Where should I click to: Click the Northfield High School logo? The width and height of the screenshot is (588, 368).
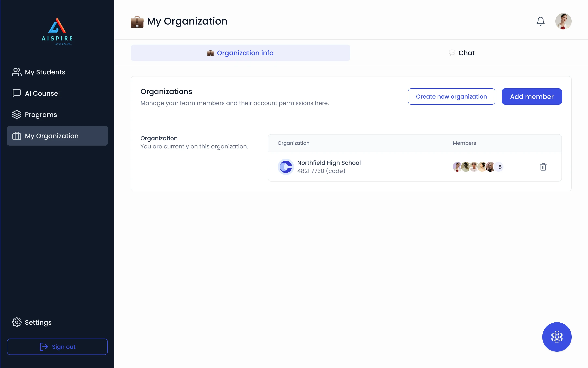click(x=285, y=167)
